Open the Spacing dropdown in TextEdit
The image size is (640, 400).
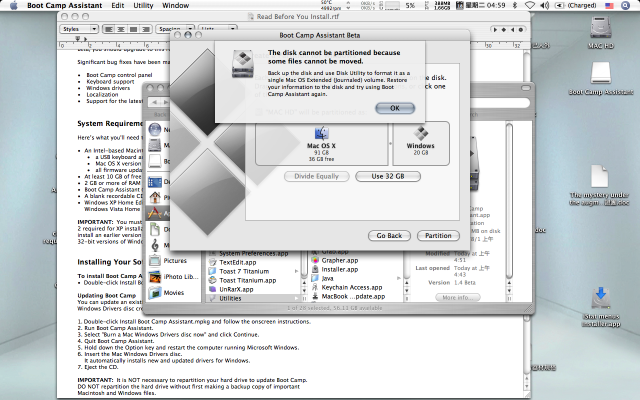(x=175, y=29)
